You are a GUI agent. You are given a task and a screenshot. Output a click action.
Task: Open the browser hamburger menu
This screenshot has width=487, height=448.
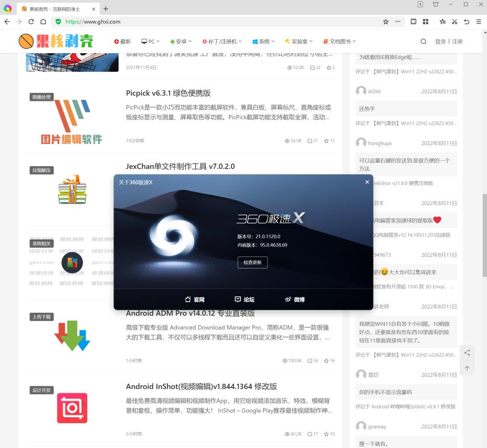tap(479, 22)
